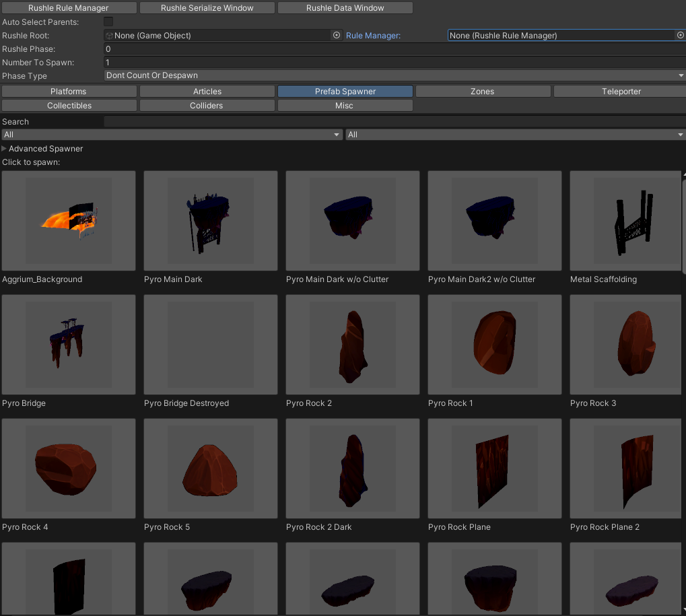This screenshot has height=616, width=686.
Task: Spawn the Pyro Rock Plane prefab
Action: (495, 469)
